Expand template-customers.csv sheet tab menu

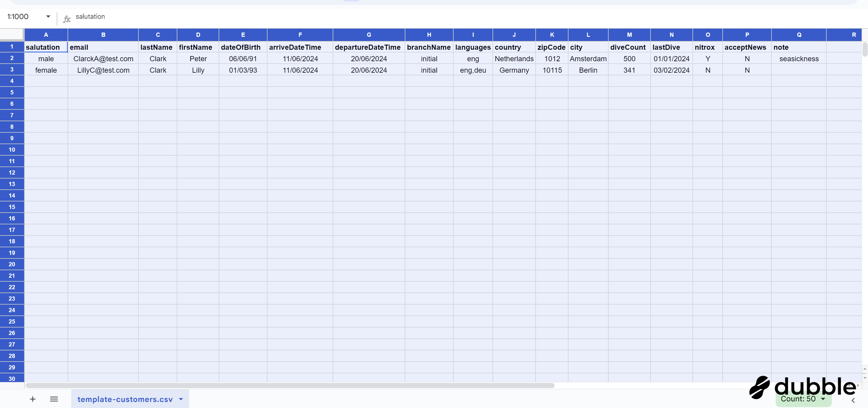pos(181,399)
